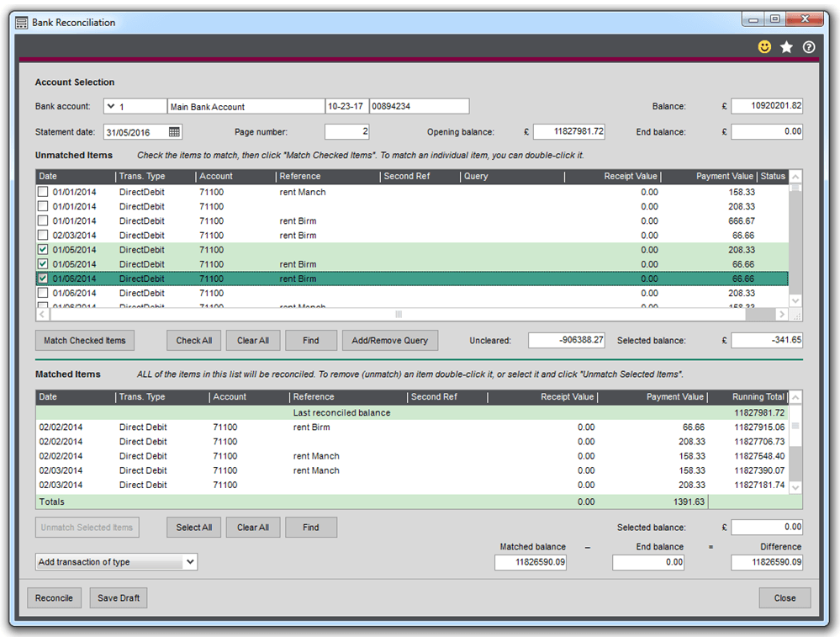Save the reconciliation as a draft
The width and height of the screenshot is (840, 637).
coord(118,597)
